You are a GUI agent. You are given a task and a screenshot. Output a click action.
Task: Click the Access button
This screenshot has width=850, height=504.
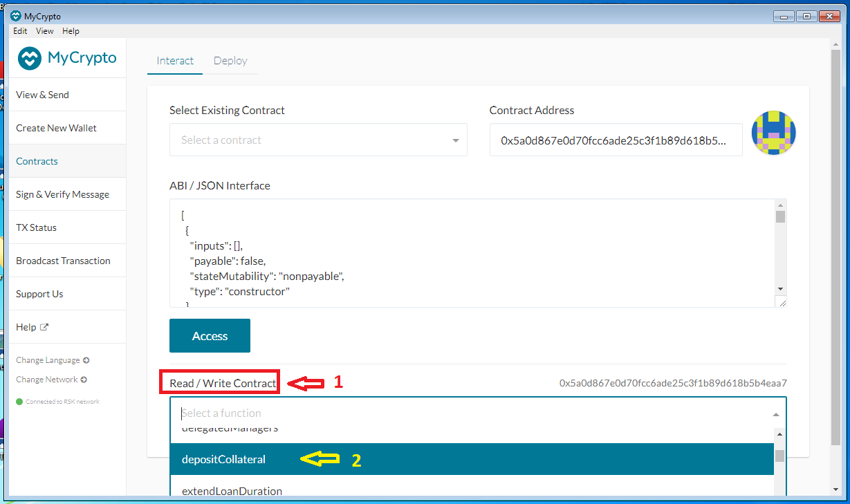click(210, 336)
